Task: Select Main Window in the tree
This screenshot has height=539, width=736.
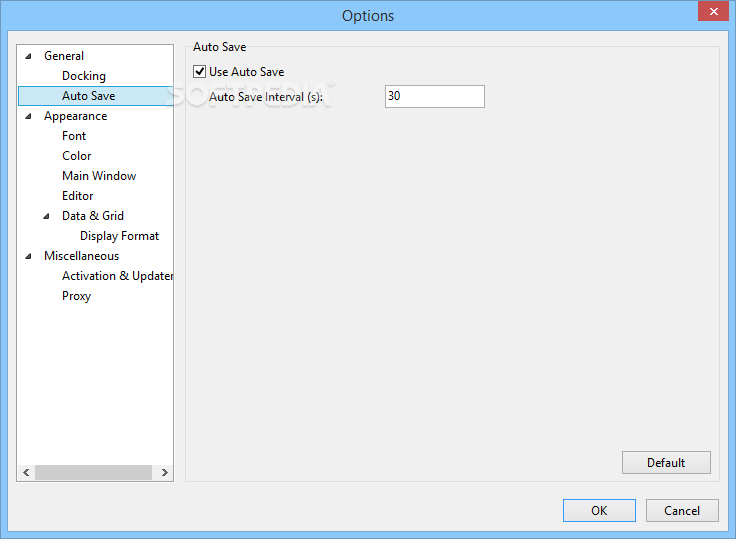Action: (99, 176)
